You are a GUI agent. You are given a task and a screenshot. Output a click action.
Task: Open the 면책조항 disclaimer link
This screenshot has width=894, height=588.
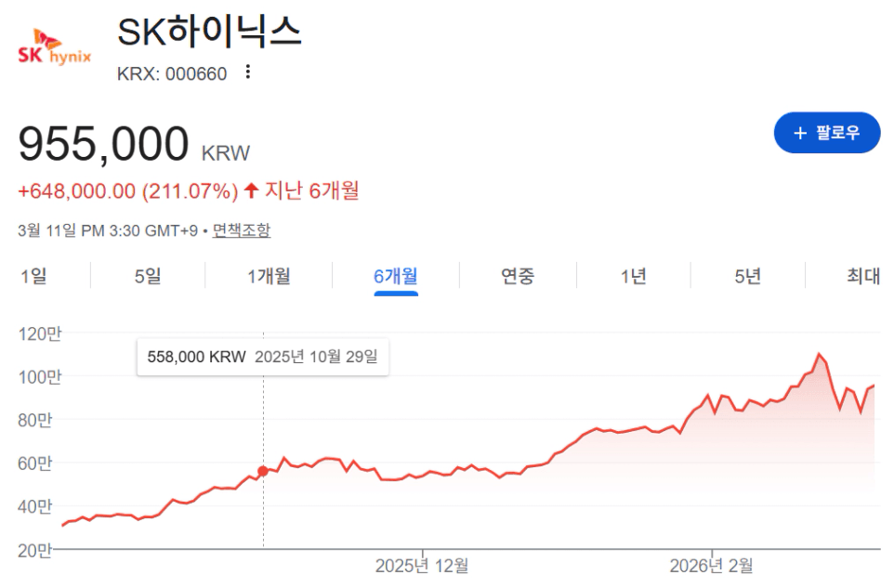(x=242, y=230)
